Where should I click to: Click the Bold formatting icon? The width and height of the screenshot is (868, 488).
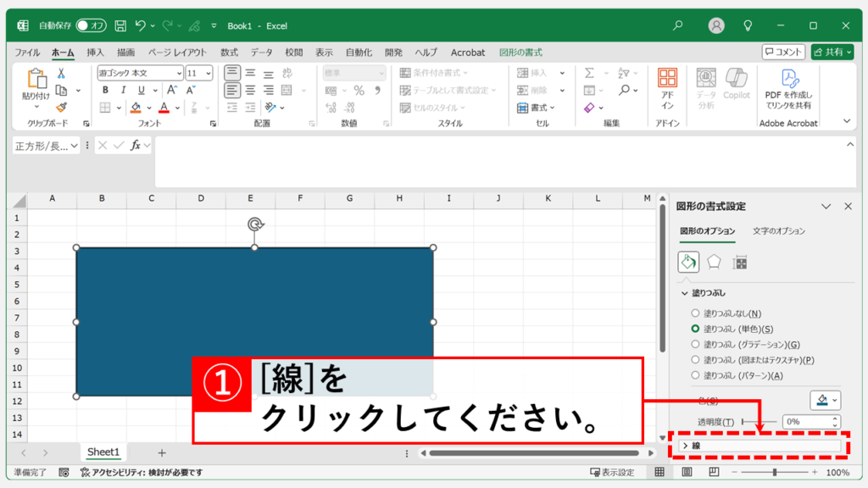(105, 90)
